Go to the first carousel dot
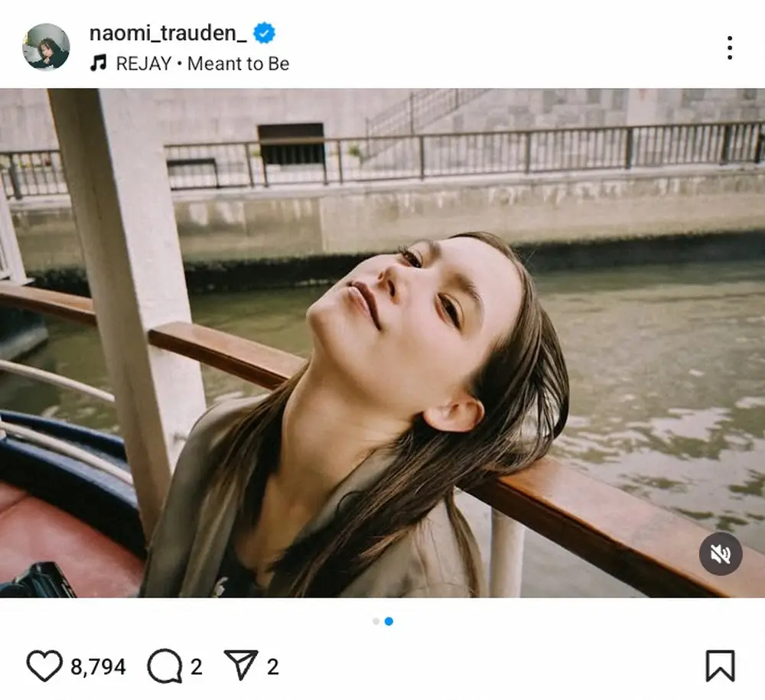This screenshot has width=765, height=700. [376, 621]
